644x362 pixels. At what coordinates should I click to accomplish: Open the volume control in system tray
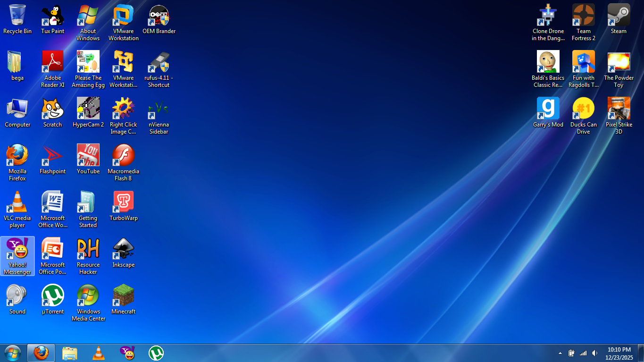point(594,353)
